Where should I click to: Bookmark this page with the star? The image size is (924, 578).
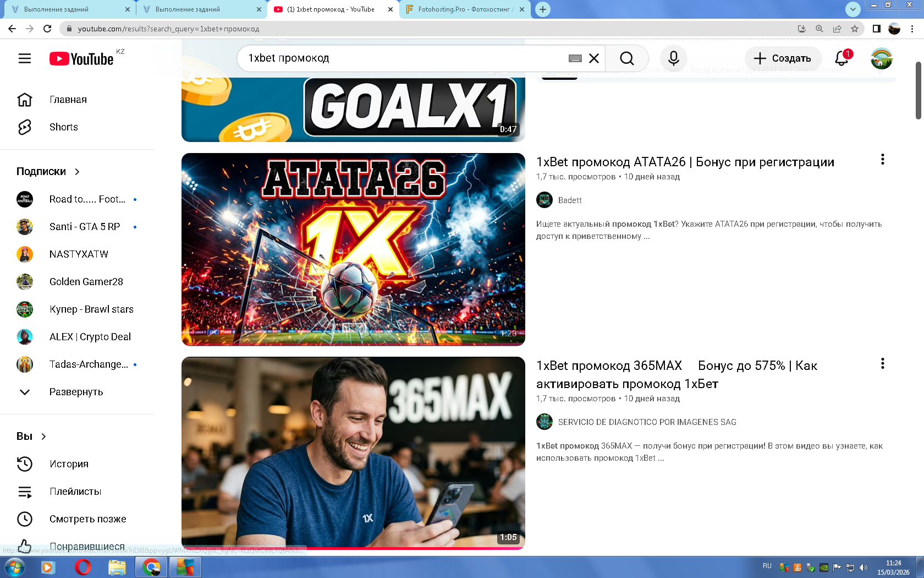click(855, 29)
